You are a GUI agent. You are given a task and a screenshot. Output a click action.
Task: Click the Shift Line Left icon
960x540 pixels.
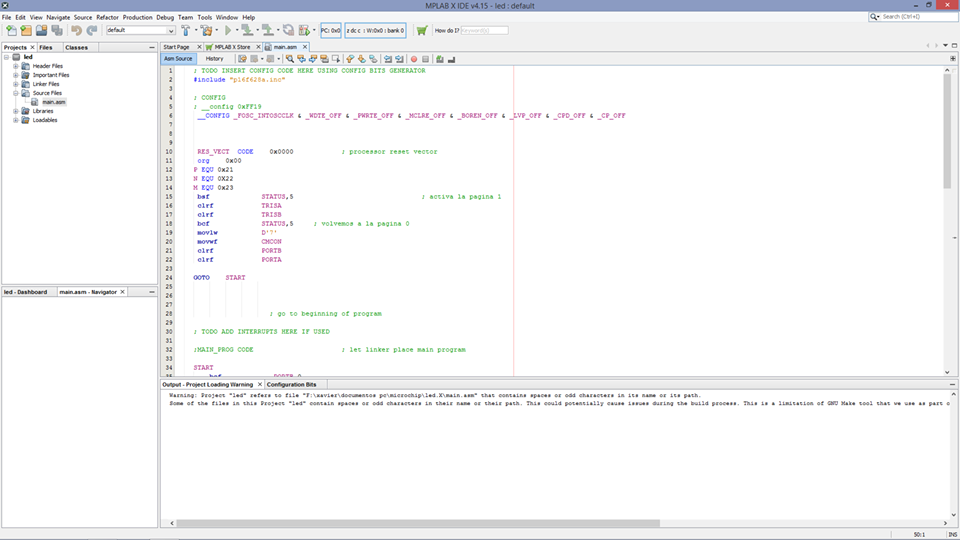tap(388, 59)
